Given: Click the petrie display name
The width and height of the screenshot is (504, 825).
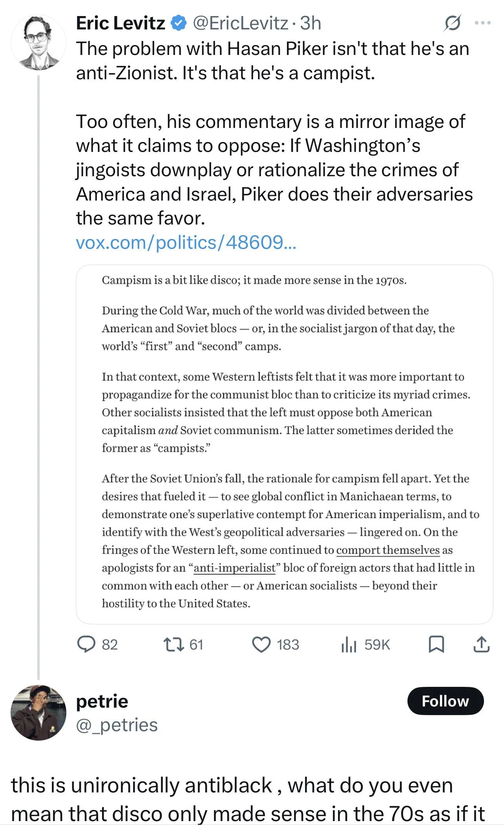Looking at the screenshot, I should (x=102, y=701).
